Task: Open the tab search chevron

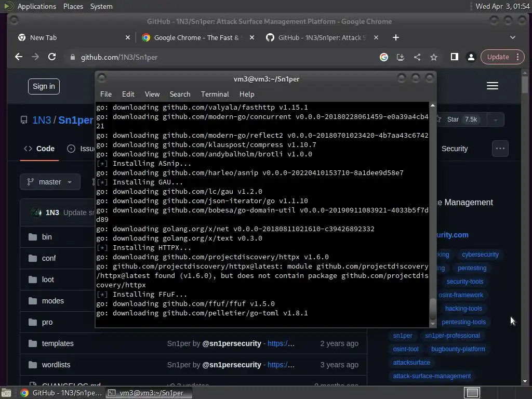Action: click(x=513, y=37)
